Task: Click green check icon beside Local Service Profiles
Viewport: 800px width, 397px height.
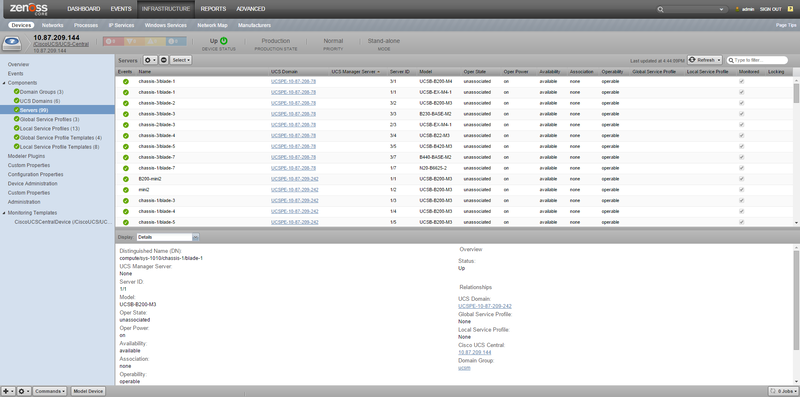Action: coord(17,129)
